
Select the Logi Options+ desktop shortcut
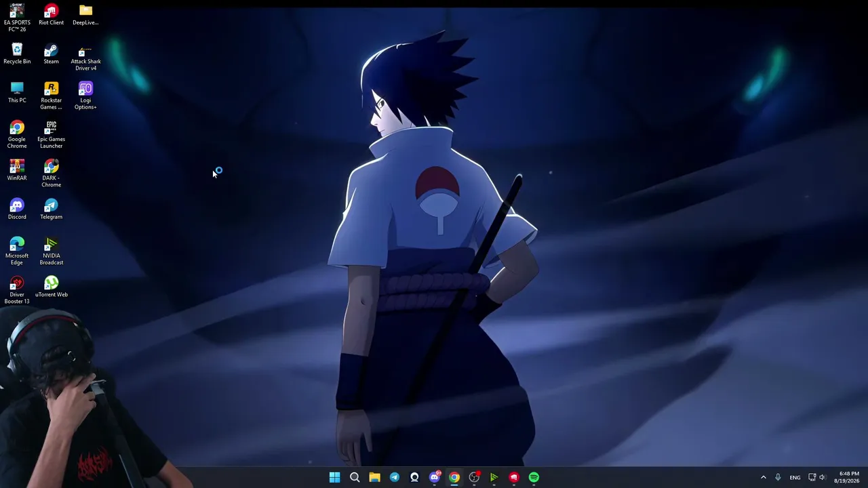pyautogui.click(x=85, y=96)
